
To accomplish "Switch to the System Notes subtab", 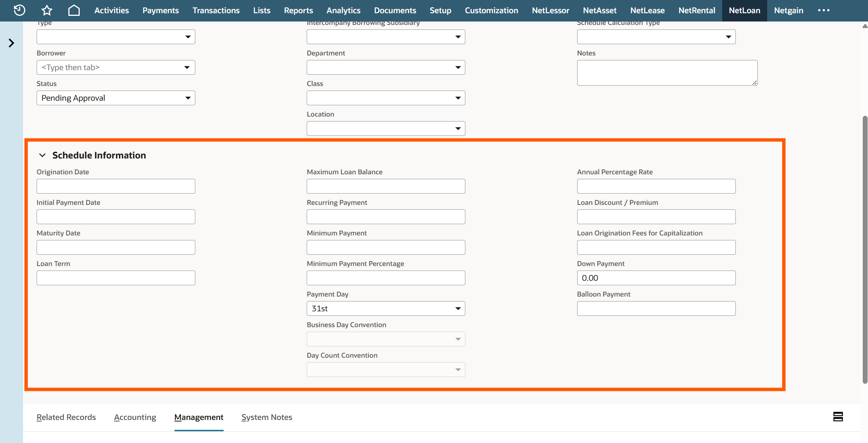I will coord(267,417).
